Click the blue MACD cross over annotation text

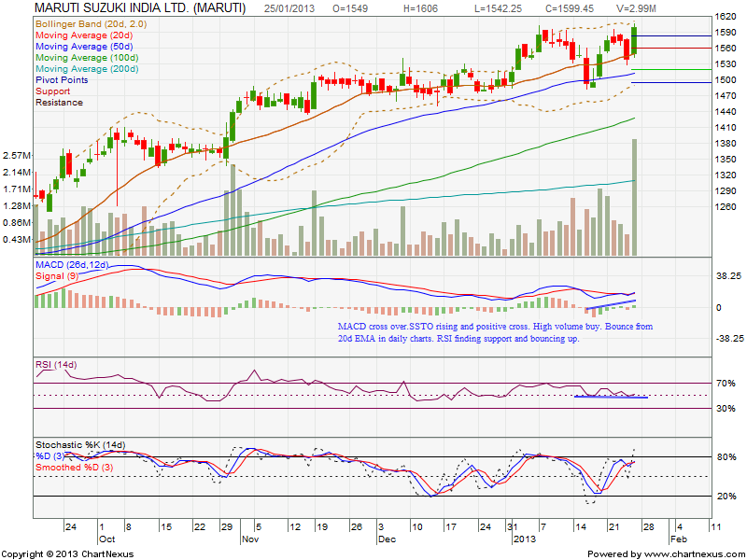pyautogui.click(x=495, y=332)
